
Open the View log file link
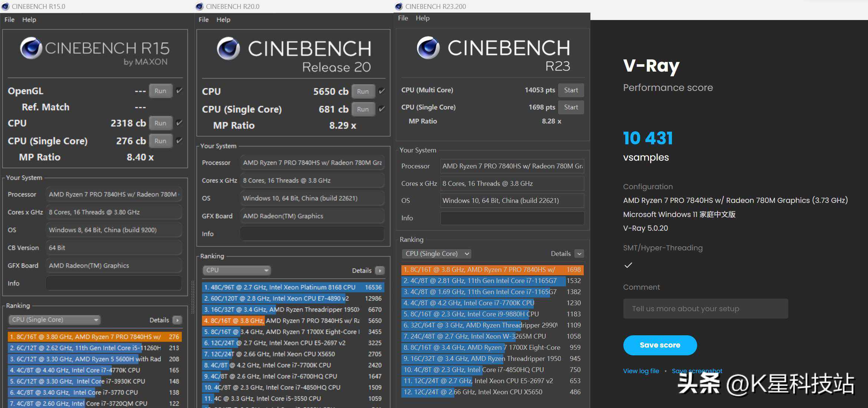coord(641,371)
